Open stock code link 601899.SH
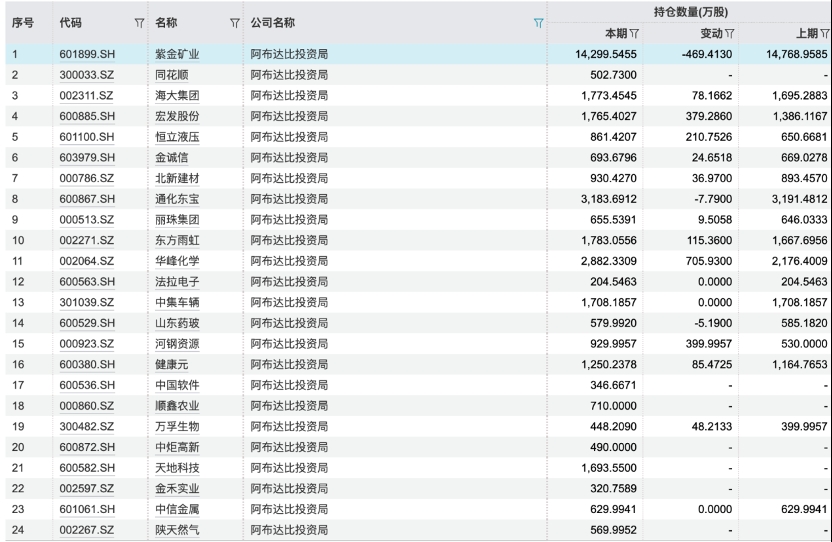832x542 pixels. coord(88,55)
